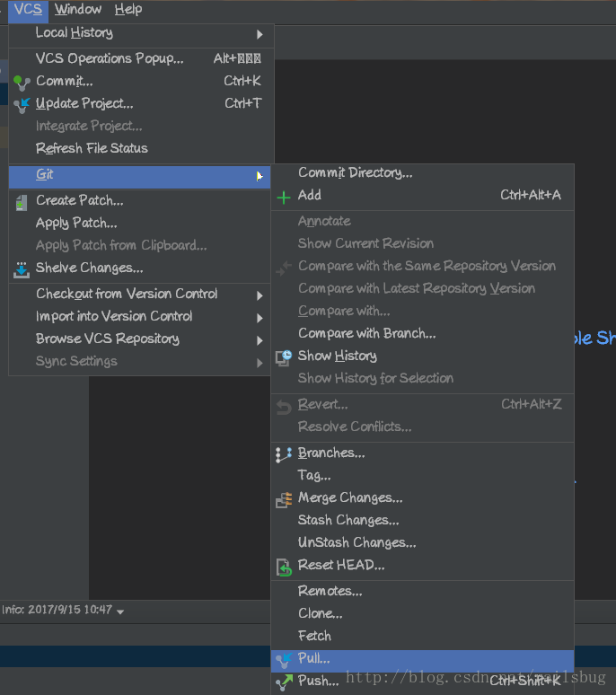The height and width of the screenshot is (695, 616).
Task: Open the Info date dropdown arrow
Action: click(x=120, y=611)
